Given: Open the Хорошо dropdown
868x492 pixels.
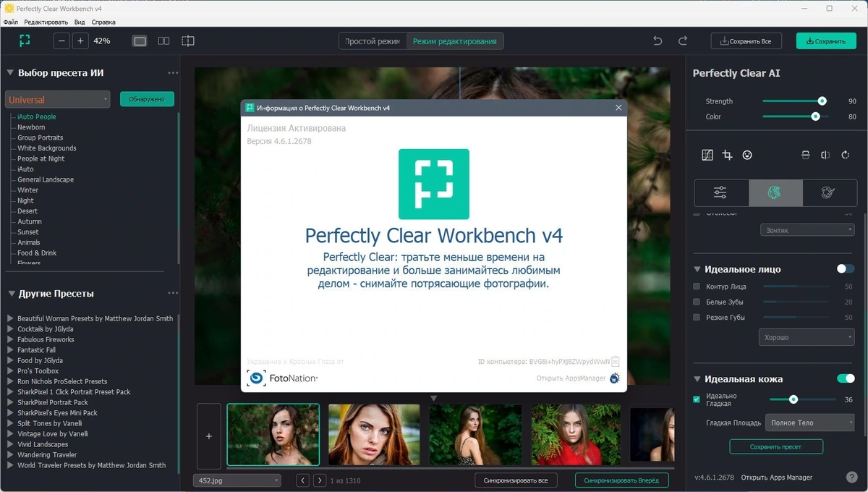Looking at the screenshot, I should click(x=807, y=338).
